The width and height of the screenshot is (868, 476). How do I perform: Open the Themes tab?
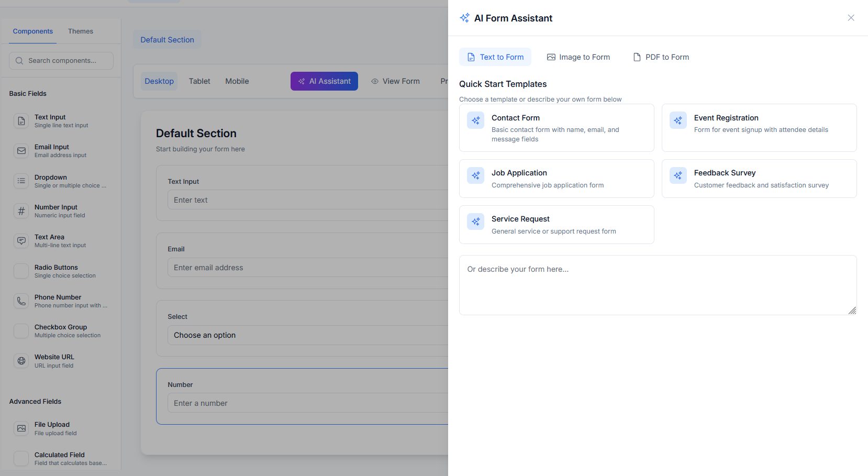coord(81,31)
